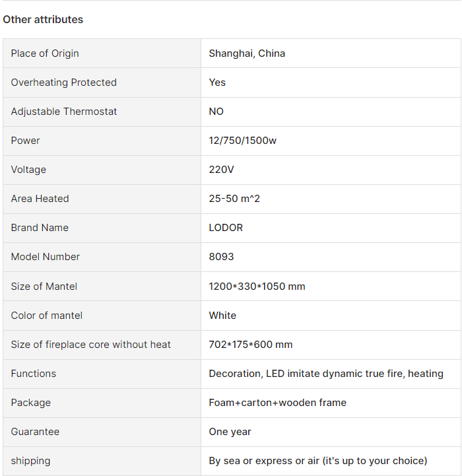Image resolution: width=462 pixels, height=476 pixels.
Task: Select the 'Place of Origin' label cell
Action: (x=45, y=53)
